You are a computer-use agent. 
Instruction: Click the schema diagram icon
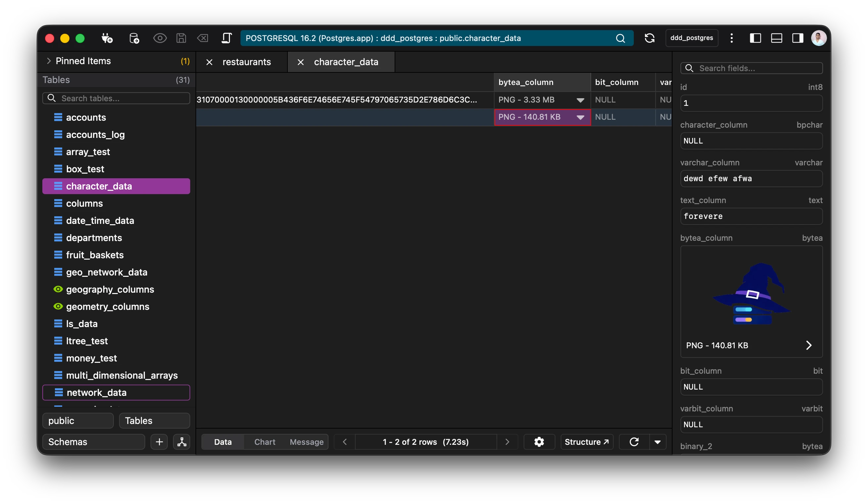click(x=182, y=442)
